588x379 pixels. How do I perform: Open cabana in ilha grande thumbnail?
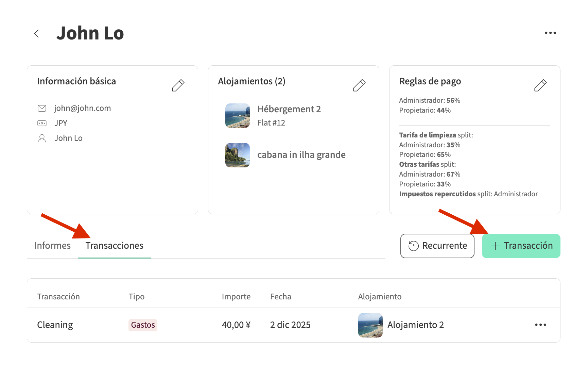(237, 155)
